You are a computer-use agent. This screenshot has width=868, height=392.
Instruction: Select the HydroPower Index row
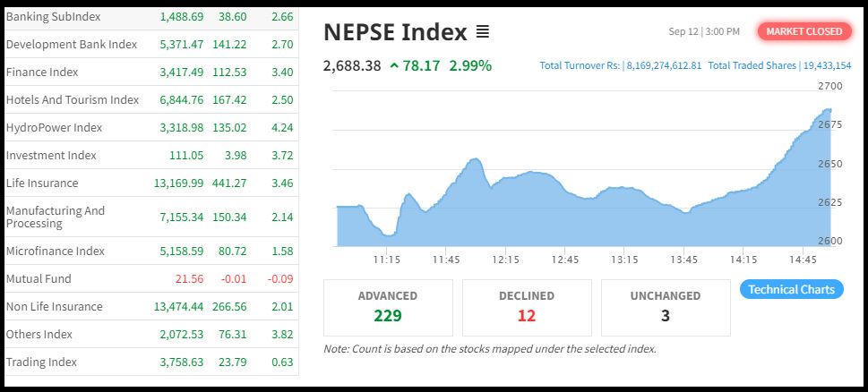coord(54,127)
